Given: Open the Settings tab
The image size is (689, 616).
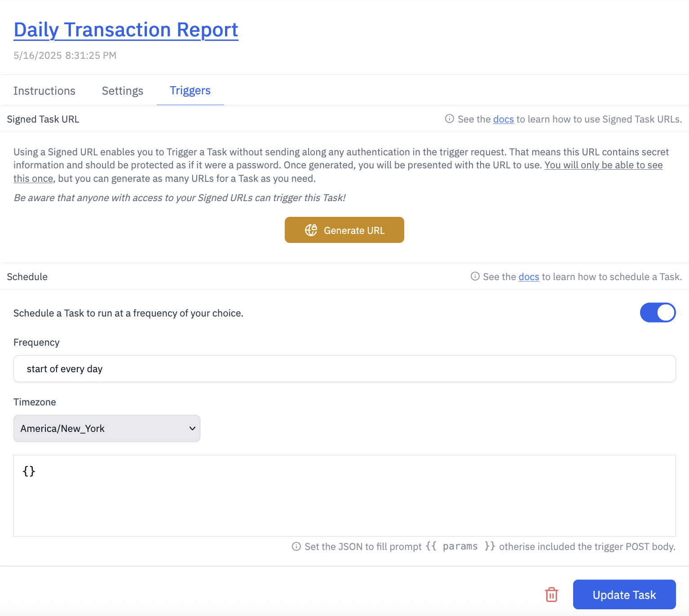Looking at the screenshot, I should point(123,91).
